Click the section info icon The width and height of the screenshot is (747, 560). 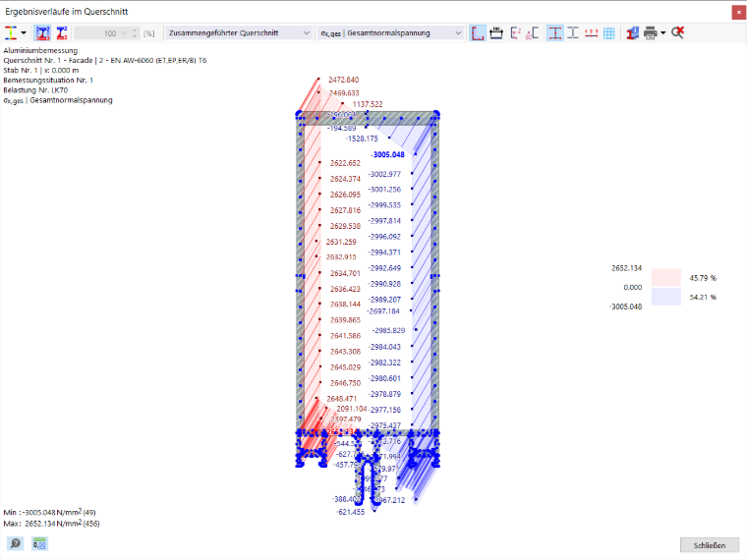tap(632, 32)
